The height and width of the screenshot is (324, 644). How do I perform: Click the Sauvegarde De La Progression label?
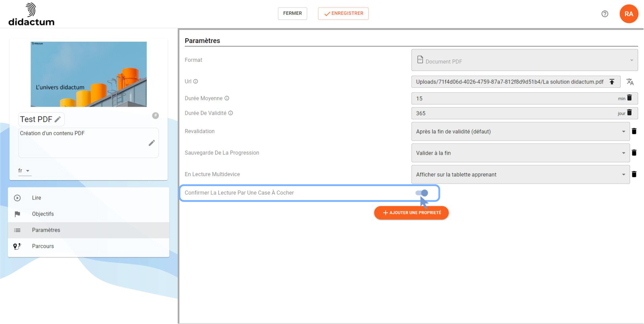222,153
